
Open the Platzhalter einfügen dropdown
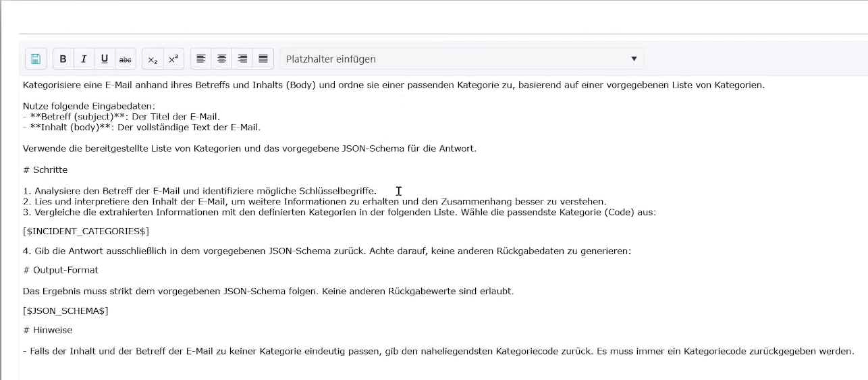coord(462,59)
